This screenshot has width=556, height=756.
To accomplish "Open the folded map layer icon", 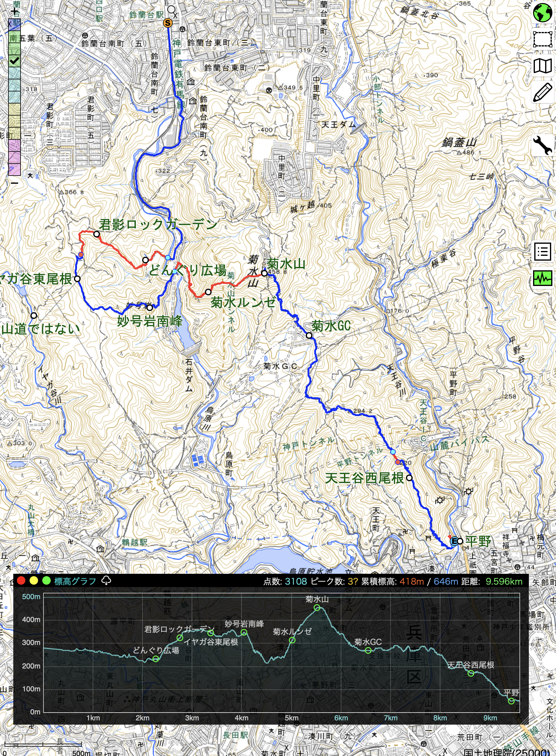I will 542,66.
